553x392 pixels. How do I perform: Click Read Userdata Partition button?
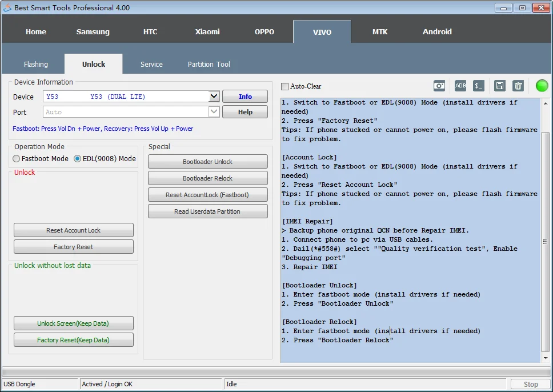pos(208,211)
